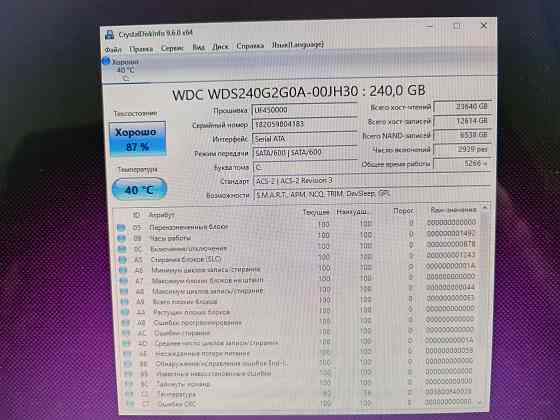The image size is (560, 420).
Task: Select the blue disk status circle icon
Action: 106,61
